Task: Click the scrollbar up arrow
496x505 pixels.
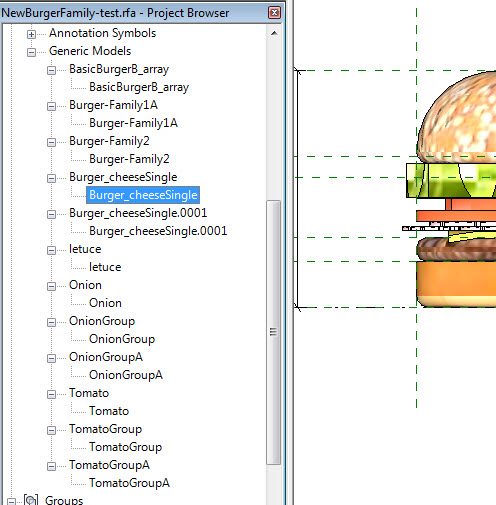Action: (x=274, y=33)
